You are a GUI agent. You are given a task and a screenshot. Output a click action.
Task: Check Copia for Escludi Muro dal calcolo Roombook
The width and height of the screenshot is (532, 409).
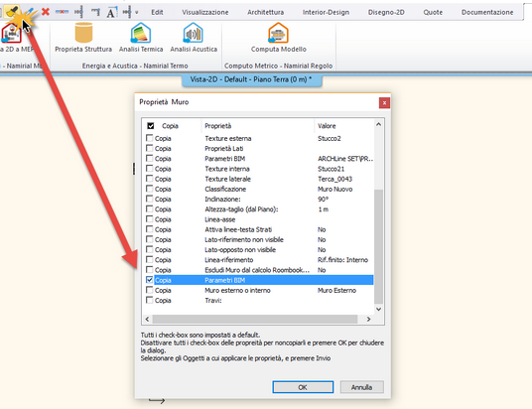coord(149,269)
